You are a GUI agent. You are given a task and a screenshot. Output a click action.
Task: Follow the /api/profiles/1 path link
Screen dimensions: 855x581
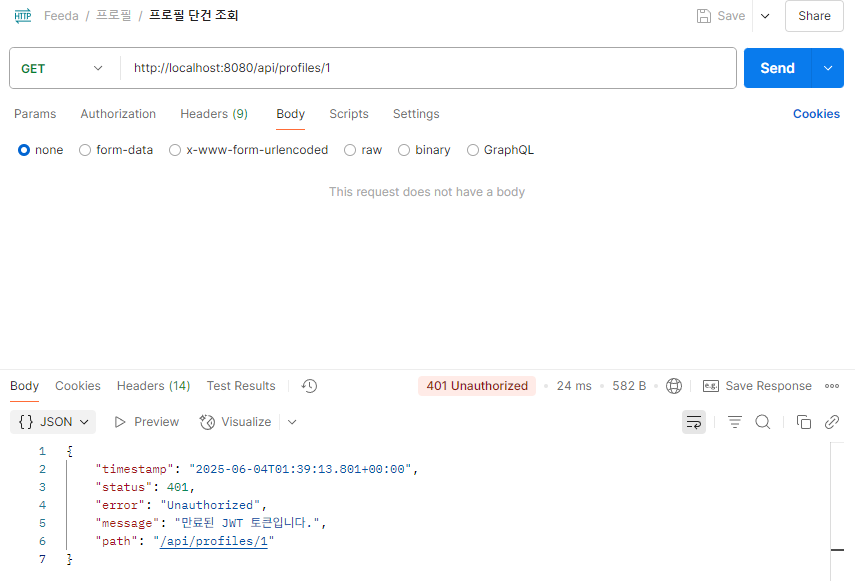[214, 541]
